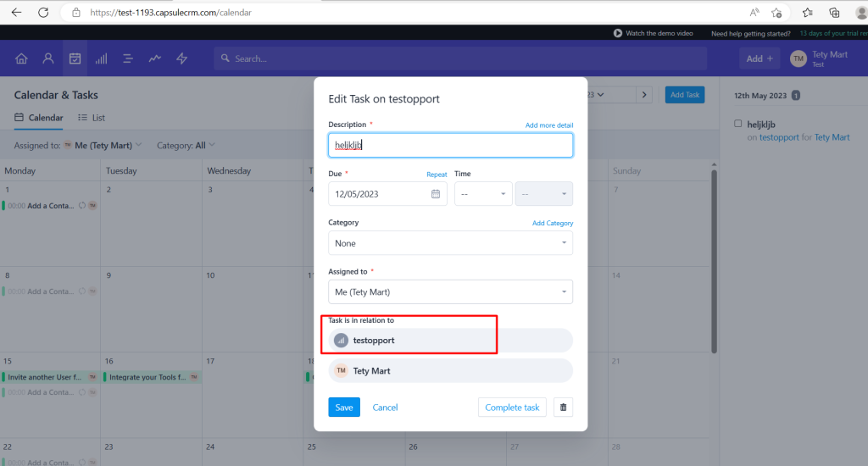The image size is (868, 466).
Task: Click the Tety Mart account name in header
Action: (830, 54)
